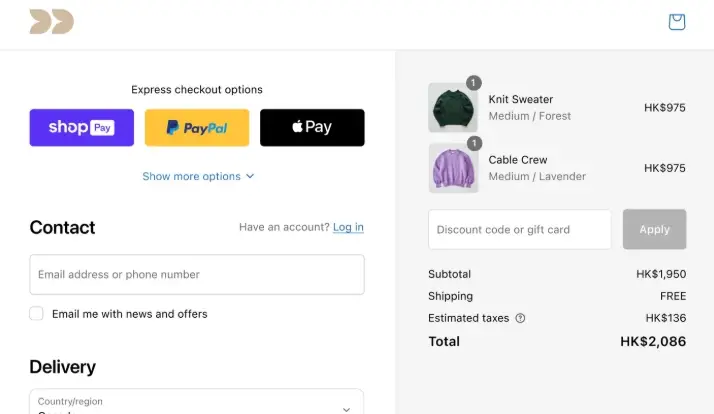Focus the email or phone number field

[x=197, y=274]
